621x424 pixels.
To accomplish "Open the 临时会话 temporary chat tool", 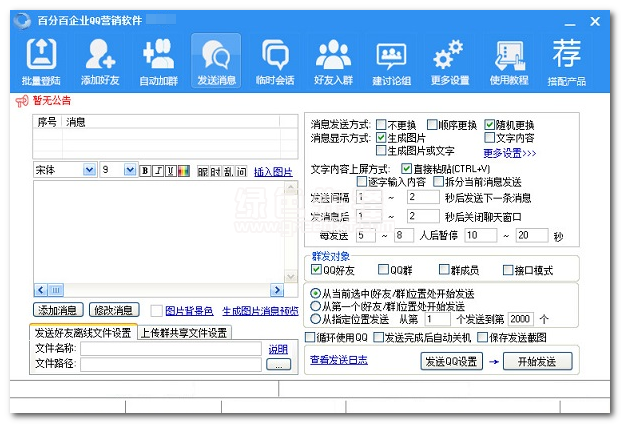I will [275, 61].
